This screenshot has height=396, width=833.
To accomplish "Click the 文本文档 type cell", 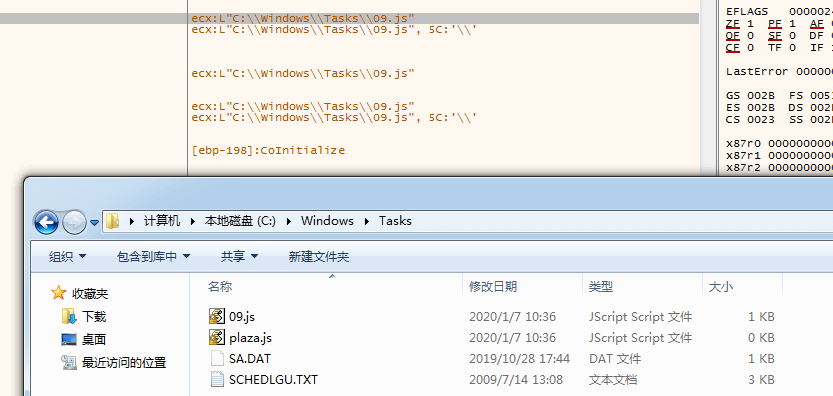I will click(613, 380).
